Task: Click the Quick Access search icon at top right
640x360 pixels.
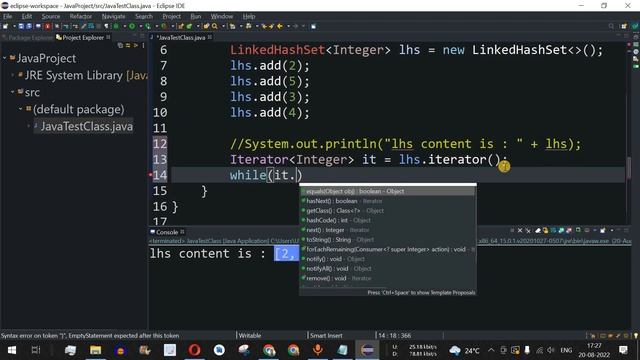Action: coord(611,26)
